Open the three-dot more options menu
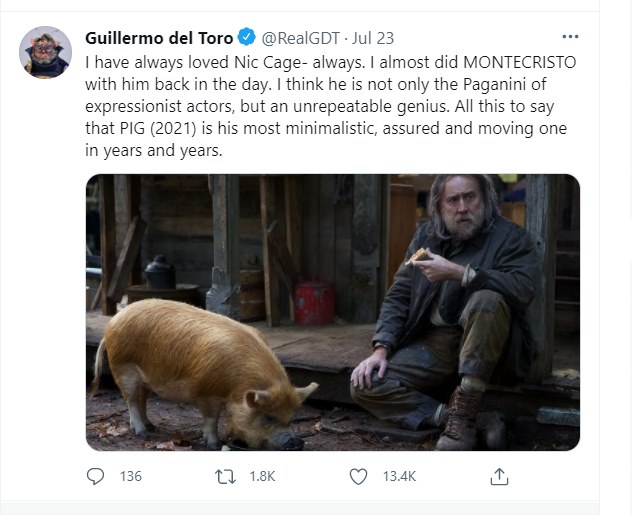Viewport: 632px width, 515px height. point(570,37)
